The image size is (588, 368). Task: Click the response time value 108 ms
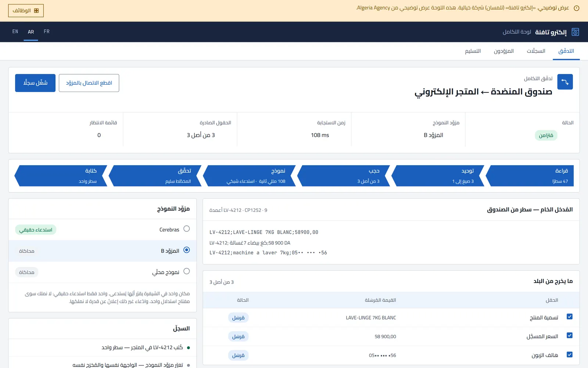320,135
